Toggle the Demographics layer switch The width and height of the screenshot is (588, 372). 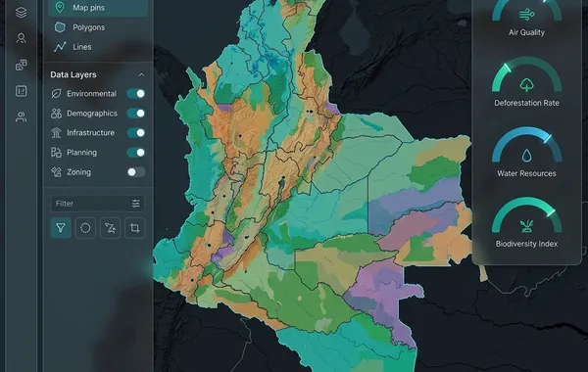click(136, 114)
